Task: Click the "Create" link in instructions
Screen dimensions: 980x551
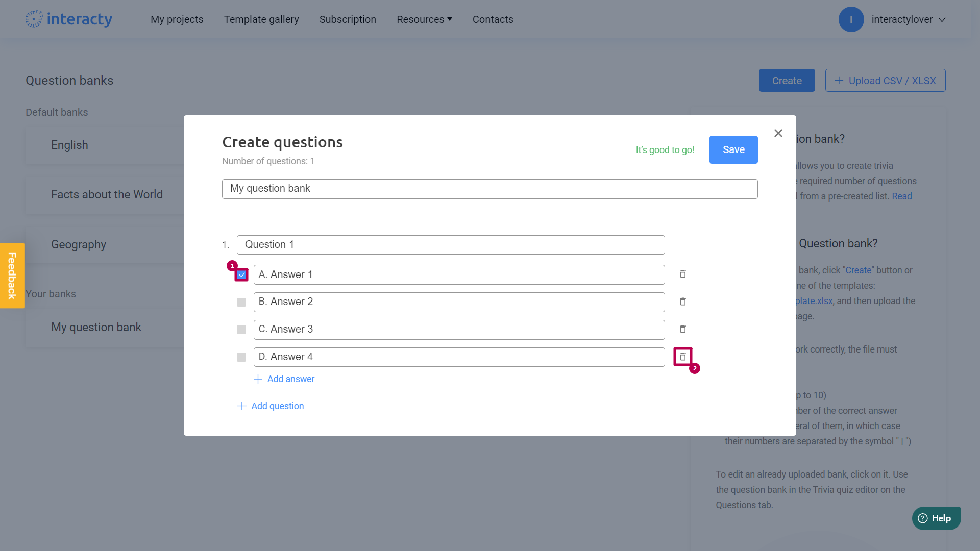Action: [x=859, y=270]
